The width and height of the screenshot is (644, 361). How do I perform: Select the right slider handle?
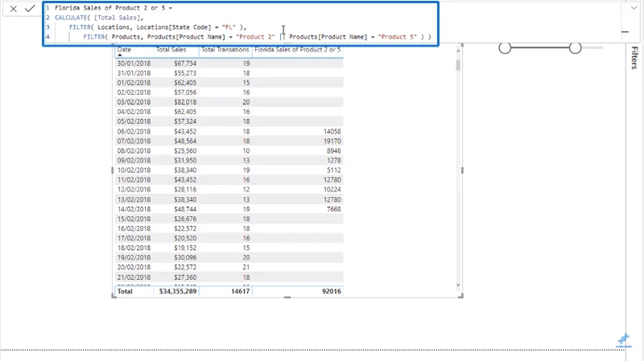(x=575, y=48)
